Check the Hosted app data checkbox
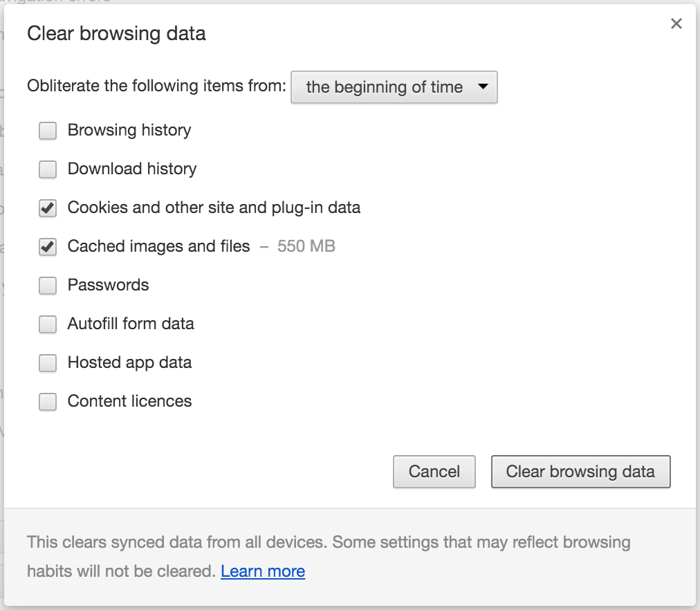Viewport: 700px width, 610px height. coord(47,362)
